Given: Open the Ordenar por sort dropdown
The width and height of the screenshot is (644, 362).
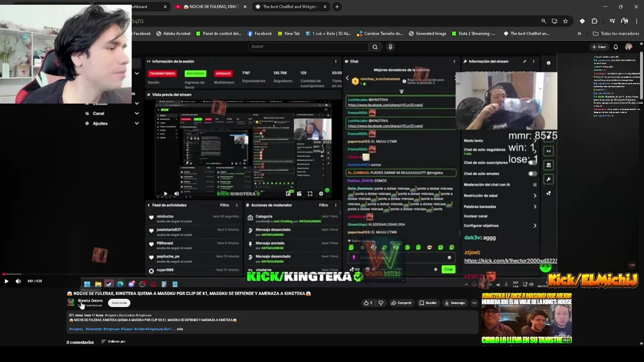Looking at the screenshot, I should (113, 341).
